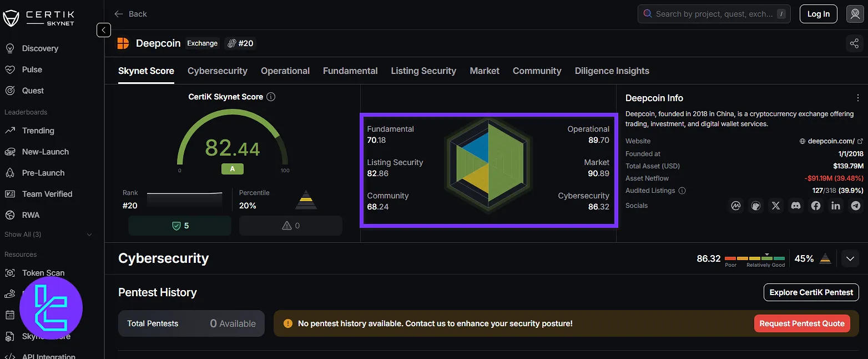Switch to the Listing Security tab
The image size is (868, 359).
423,71
